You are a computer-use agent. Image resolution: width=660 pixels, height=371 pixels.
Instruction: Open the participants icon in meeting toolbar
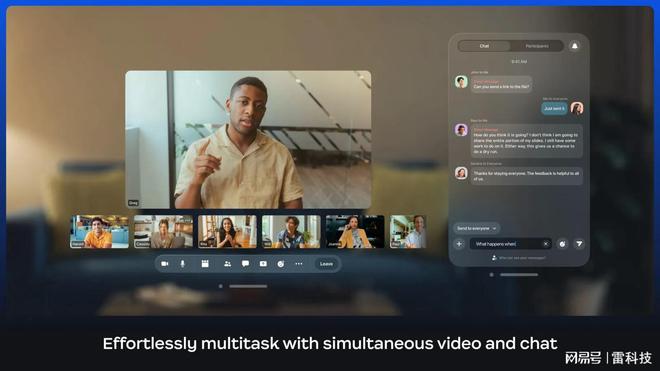[227, 264]
